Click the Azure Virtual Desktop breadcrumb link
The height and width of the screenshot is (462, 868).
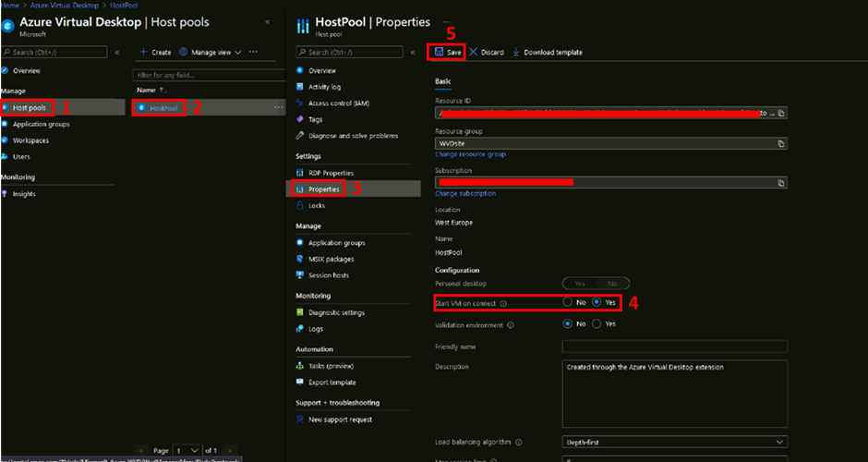point(65,5)
